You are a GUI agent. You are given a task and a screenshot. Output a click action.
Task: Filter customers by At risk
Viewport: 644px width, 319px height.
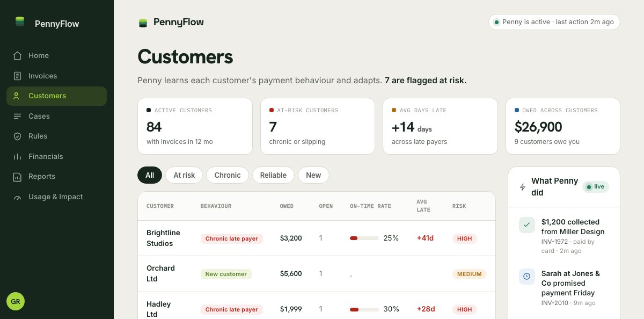tap(184, 175)
